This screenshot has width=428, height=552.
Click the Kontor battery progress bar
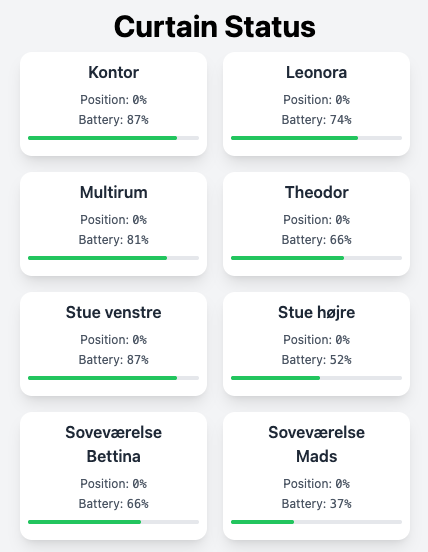(x=113, y=138)
